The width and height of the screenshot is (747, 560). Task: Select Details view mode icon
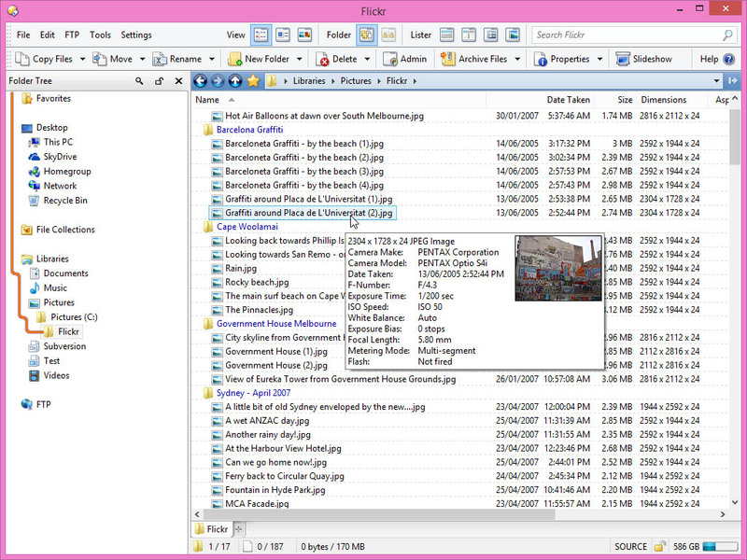[x=261, y=35]
